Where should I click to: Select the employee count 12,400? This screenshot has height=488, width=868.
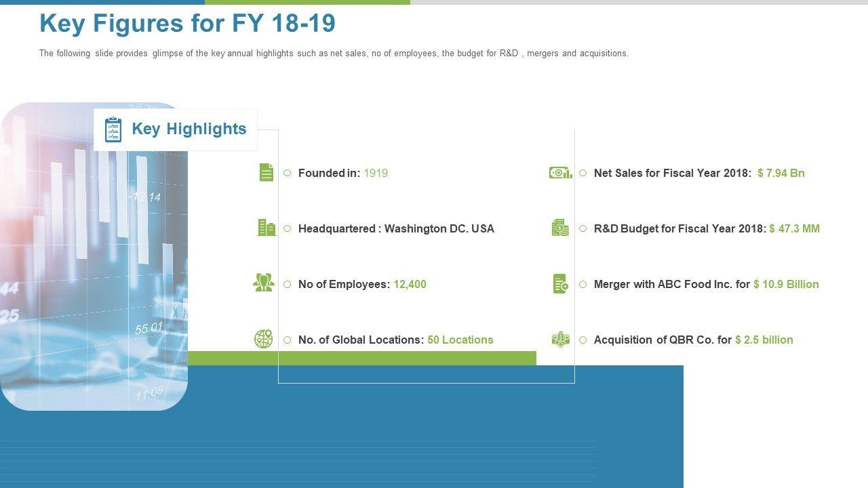pyautogui.click(x=410, y=284)
